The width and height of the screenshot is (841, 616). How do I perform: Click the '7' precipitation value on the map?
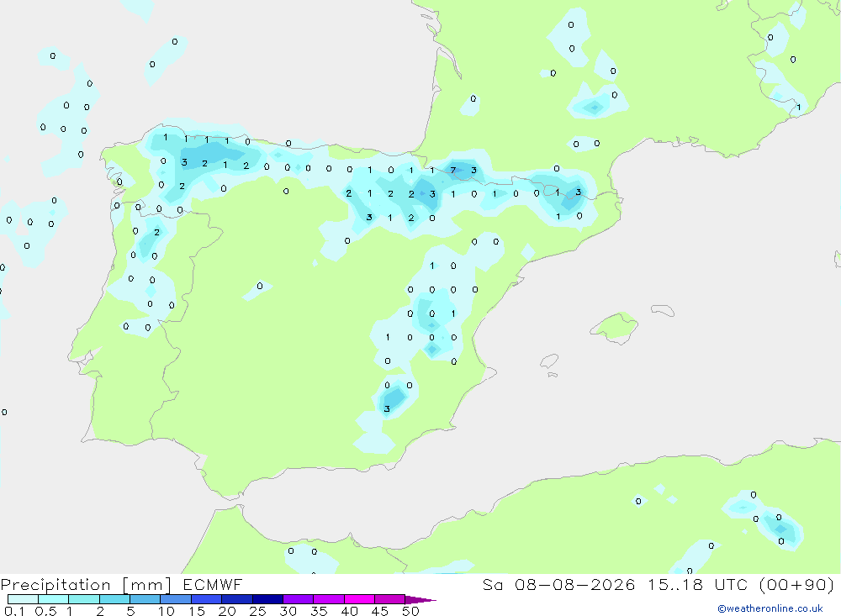(453, 170)
